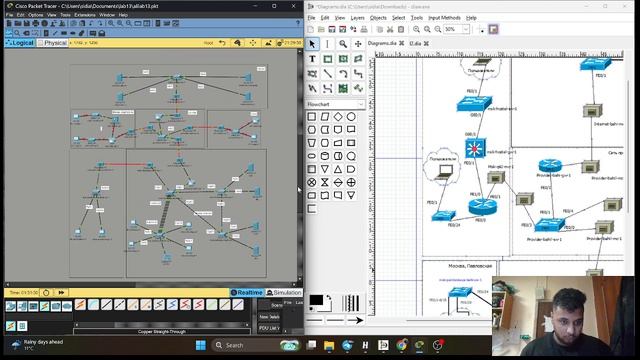The width and height of the screenshot is (640, 360).
Task: Click the Print icon in Dia toolbar
Action: (364, 29)
